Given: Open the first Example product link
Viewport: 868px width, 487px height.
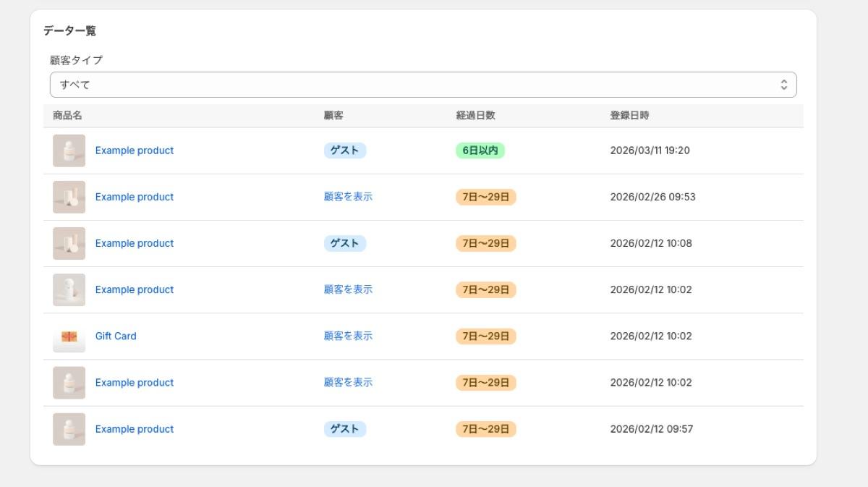Looking at the screenshot, I should [135, 150].
